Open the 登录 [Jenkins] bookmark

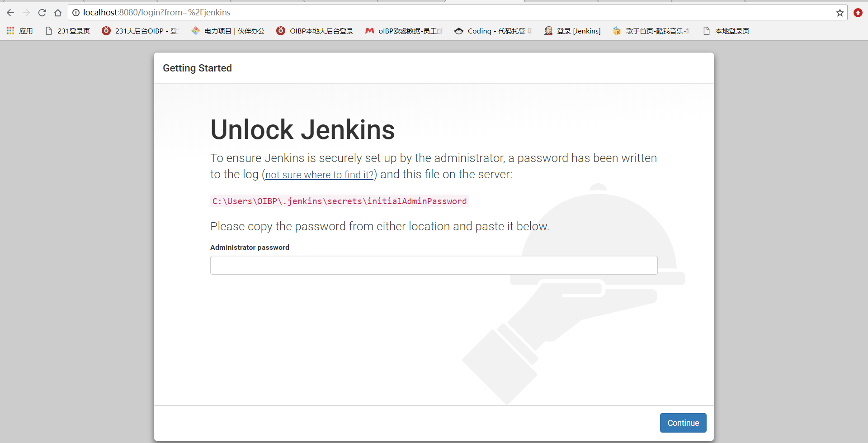572,31
